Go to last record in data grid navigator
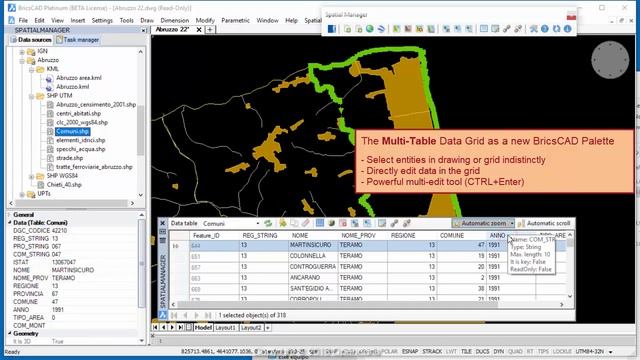The width and height of the screenshot is (640, 360). click(208, 315)
